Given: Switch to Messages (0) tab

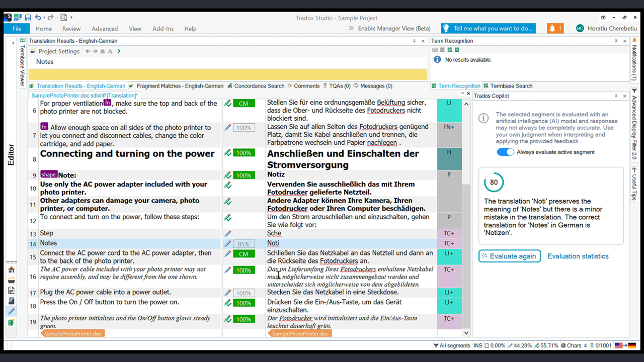Looking at the screenshot, I should [372, 86].
